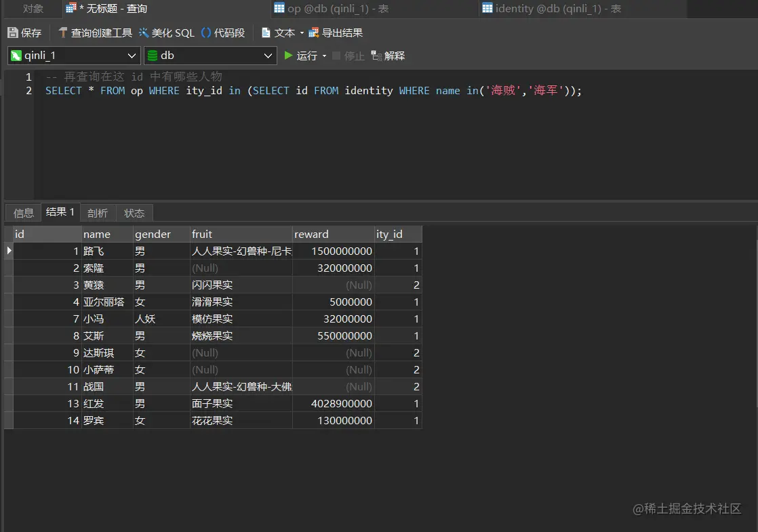The height and width of the screenshot is (532, 758).
Task: Click the ity_id column header
Action: (398, 234)
